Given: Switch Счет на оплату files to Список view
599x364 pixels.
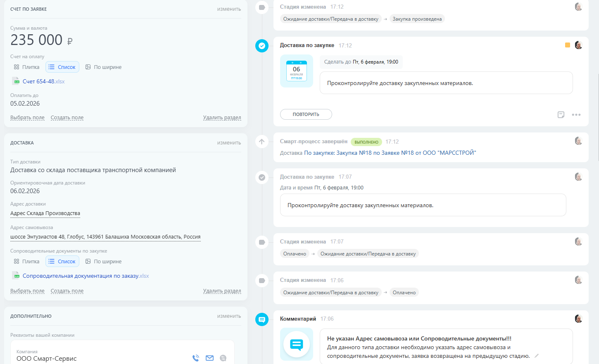Looking at the screenshot, I should [x=62, y=67].
